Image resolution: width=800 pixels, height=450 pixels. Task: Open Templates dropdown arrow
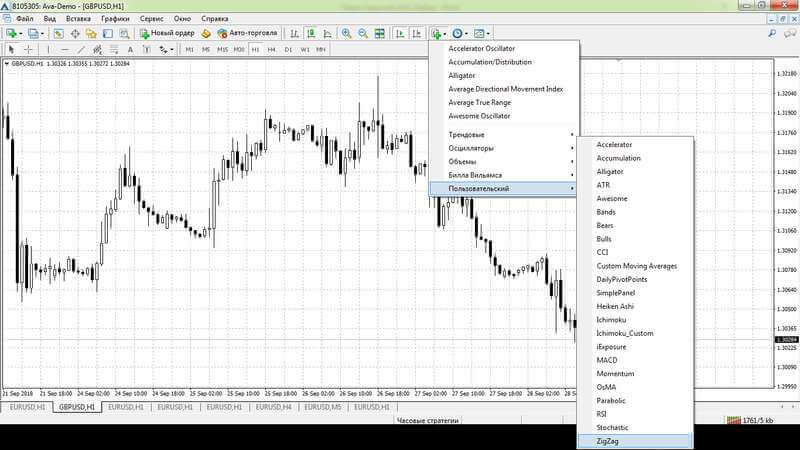click(x=488, y=34)
